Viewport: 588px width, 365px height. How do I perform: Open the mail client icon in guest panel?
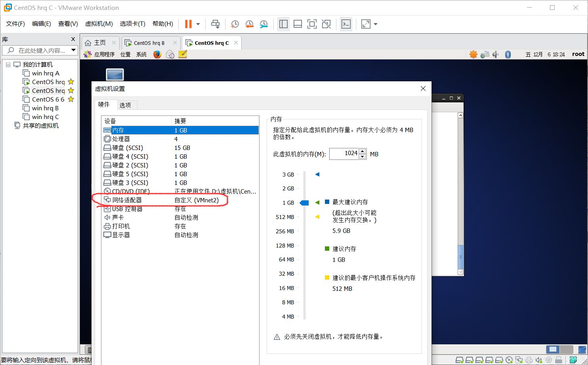click(x=170, y=54)
